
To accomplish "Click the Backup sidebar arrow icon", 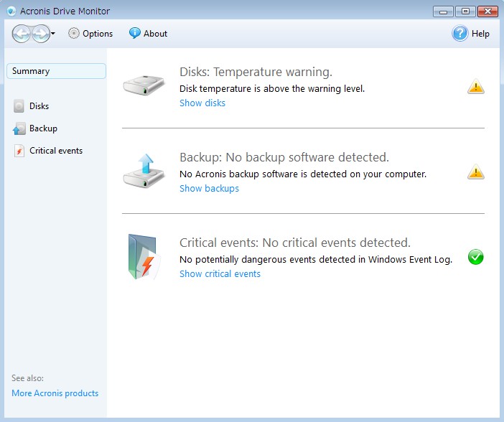I will tap(19, 128).
